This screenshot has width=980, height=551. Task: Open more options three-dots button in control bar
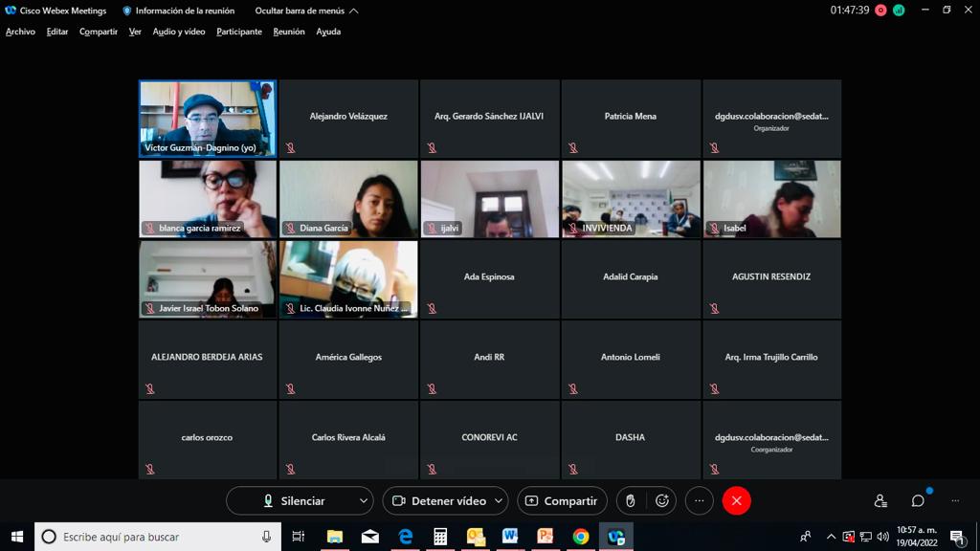pyautogui.click(x=700, y=501)
